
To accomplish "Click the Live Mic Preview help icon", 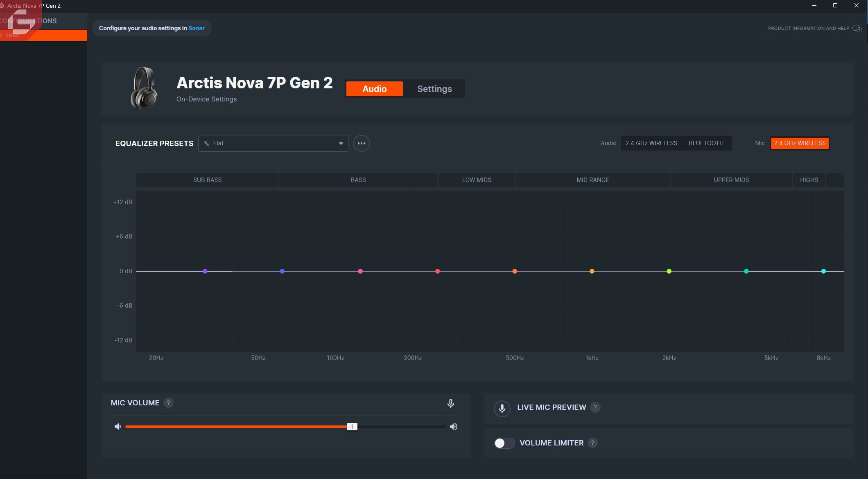I will (x=595, y=407).
